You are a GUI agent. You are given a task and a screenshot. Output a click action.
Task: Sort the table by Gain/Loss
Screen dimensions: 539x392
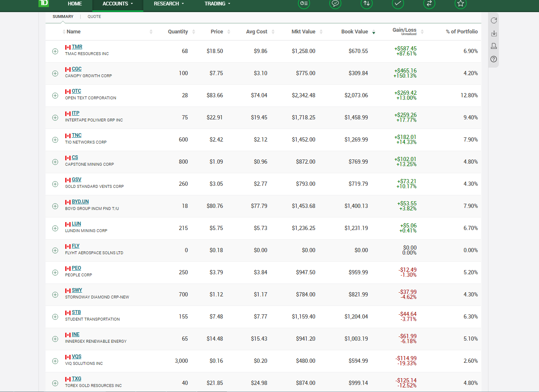[x=422, y=31]
